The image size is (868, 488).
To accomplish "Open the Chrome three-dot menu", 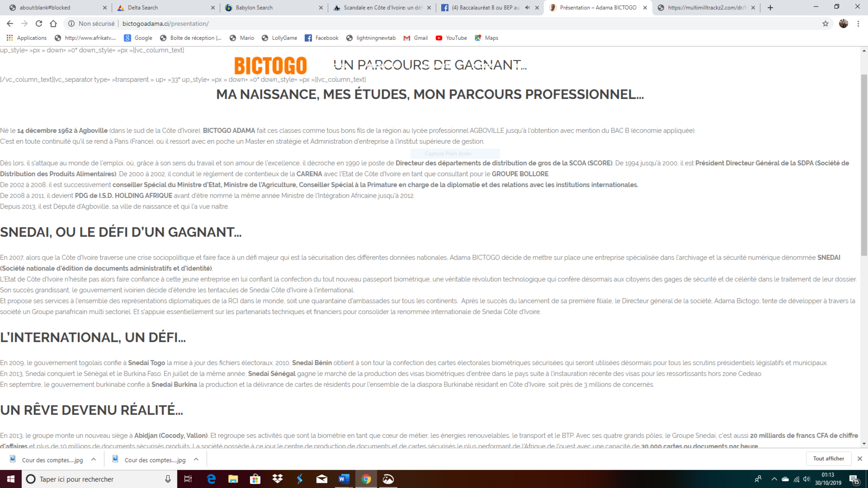I will pyautogui.click(x=858, y=24).
